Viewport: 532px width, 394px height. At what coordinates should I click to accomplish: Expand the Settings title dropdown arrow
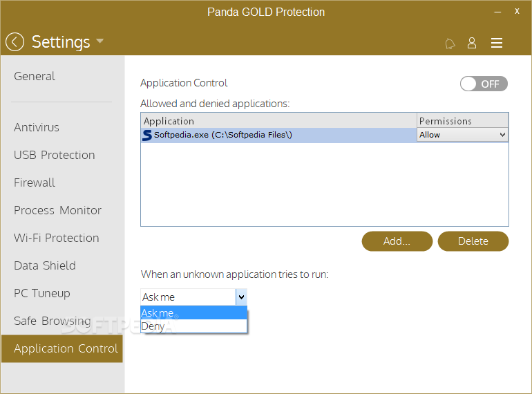(99, 41)
